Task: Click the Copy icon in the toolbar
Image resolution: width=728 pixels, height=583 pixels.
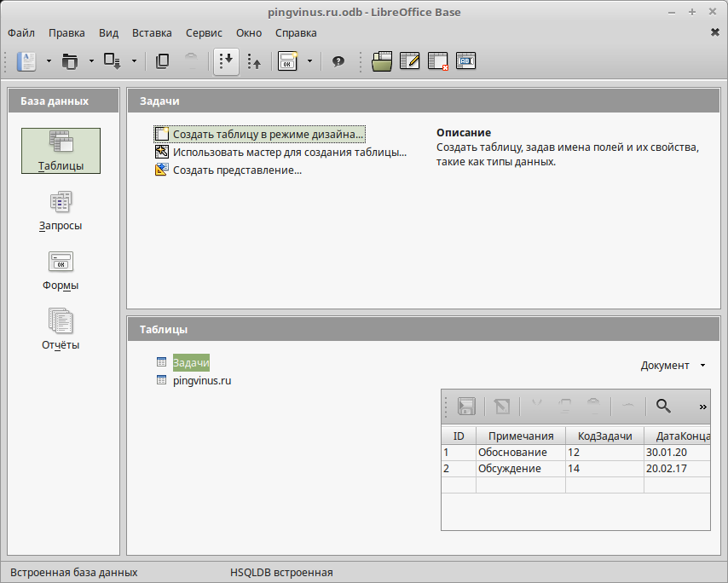Action: (162, 61)
